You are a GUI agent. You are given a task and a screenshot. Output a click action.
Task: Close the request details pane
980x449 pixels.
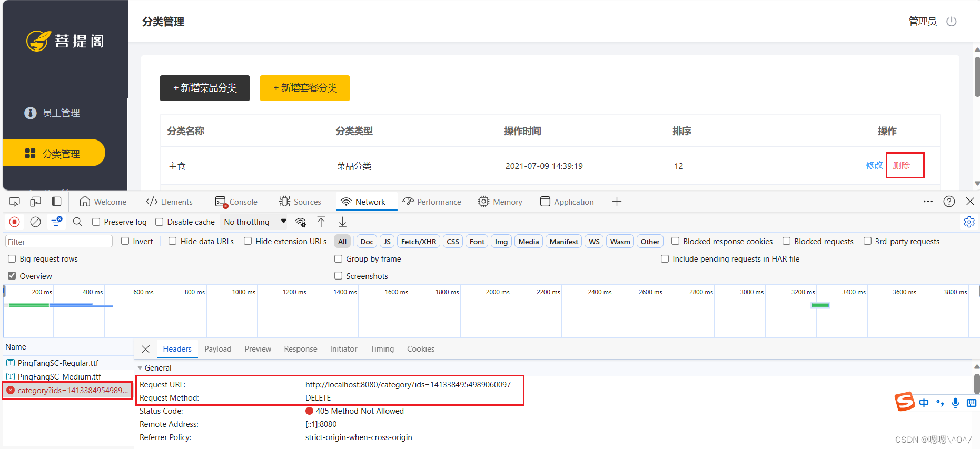(146, 349)
